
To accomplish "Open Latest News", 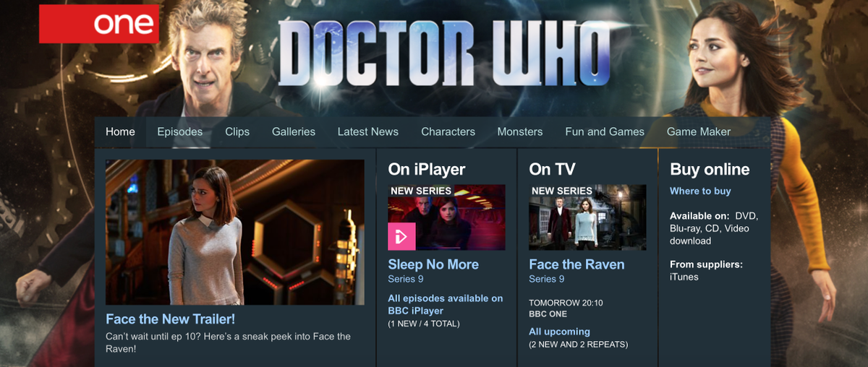I will coord(368,131).
